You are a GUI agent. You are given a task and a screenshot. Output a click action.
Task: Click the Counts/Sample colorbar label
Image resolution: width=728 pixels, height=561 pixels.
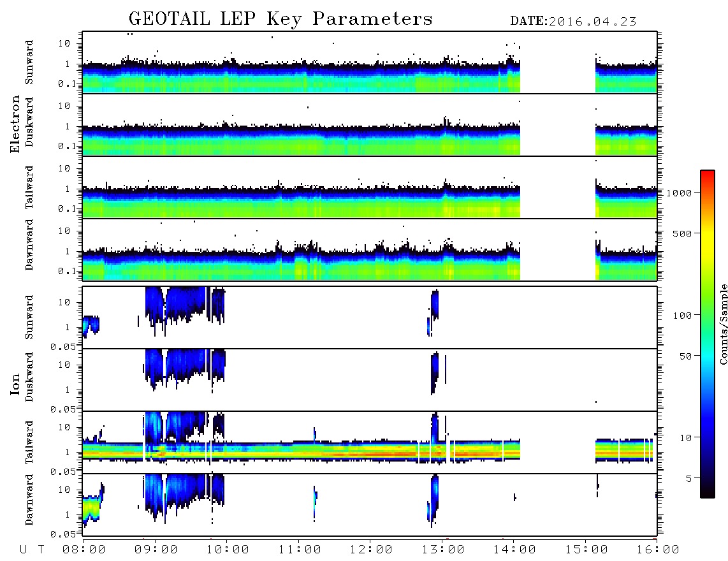tap(723, 324)
